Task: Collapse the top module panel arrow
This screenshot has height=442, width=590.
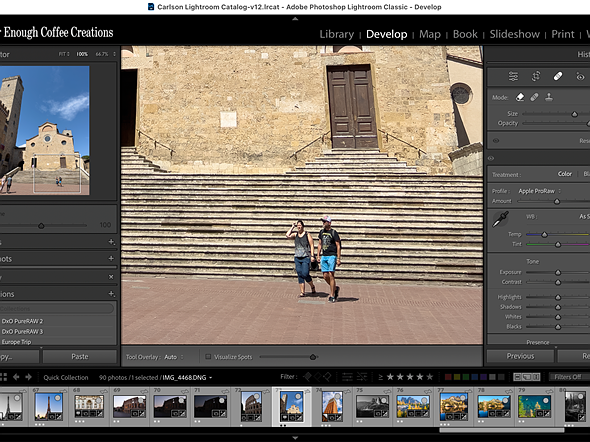Action: coord(295,18)
